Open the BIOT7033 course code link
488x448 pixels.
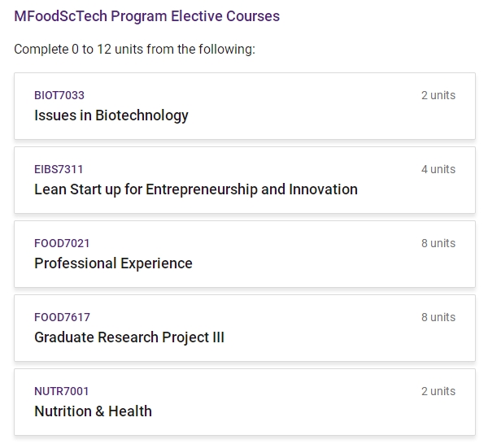(59, 95)
